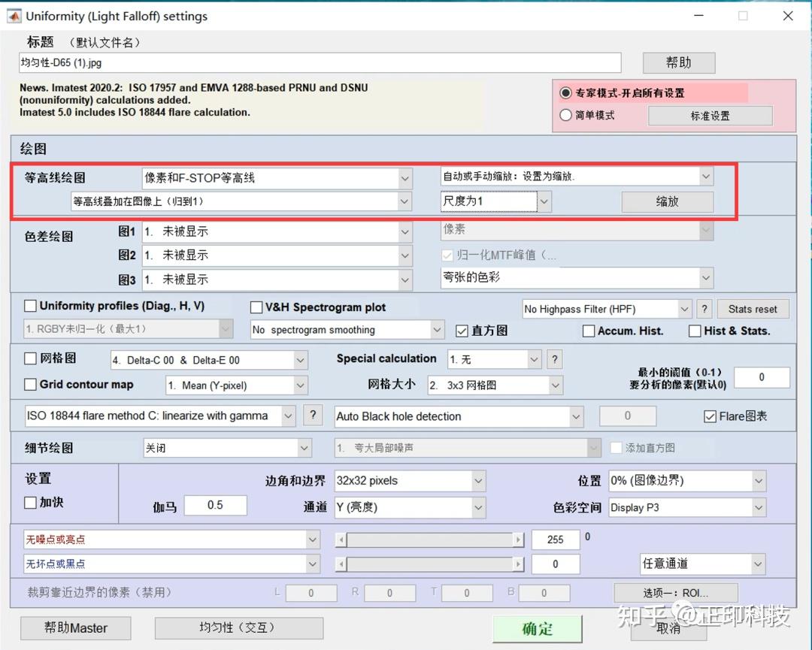
Task: Click the ? icon beside ISO 18844 flare method
Action: pos(314,415)
